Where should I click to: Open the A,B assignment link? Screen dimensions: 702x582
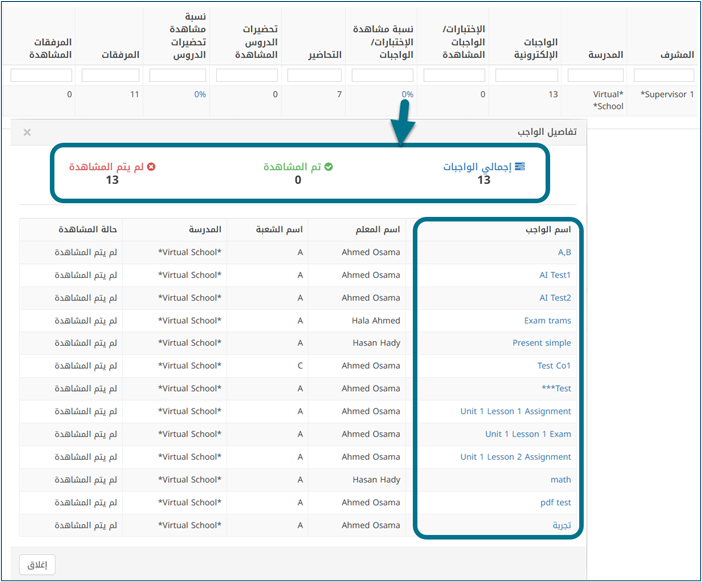click(564, 252)
